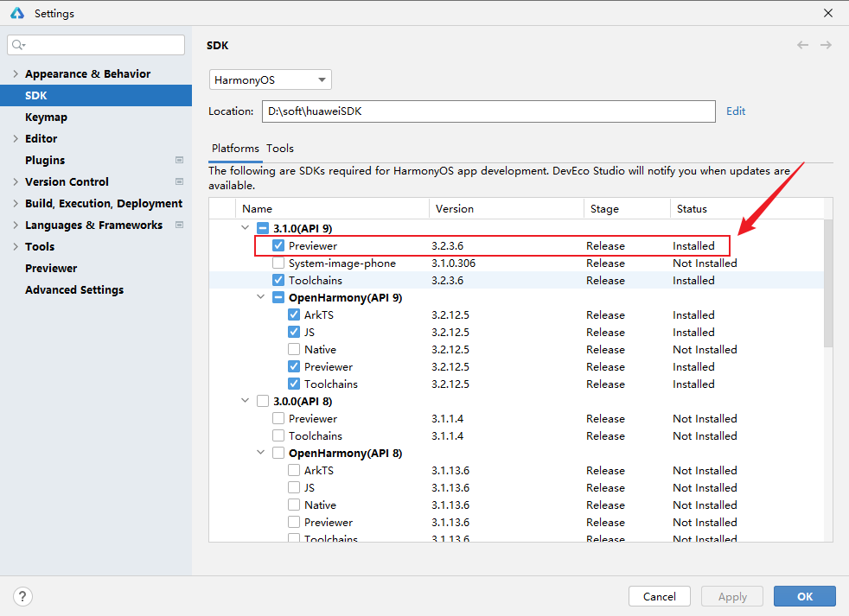849x616 pixels.
Task: Collapse the 3.0.0(API 8) tree group
Action: (246, 401)
